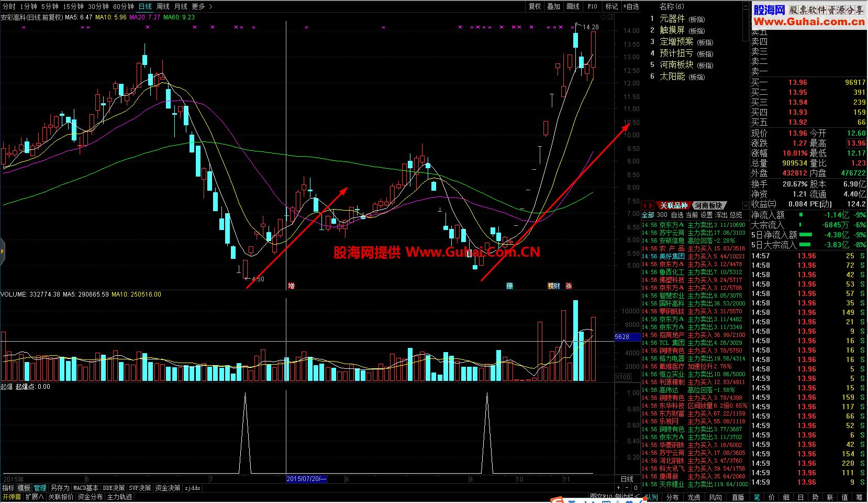Add stock via +自选 button
Viewport: 868px width, 503px height.
(x=631, y=6)
